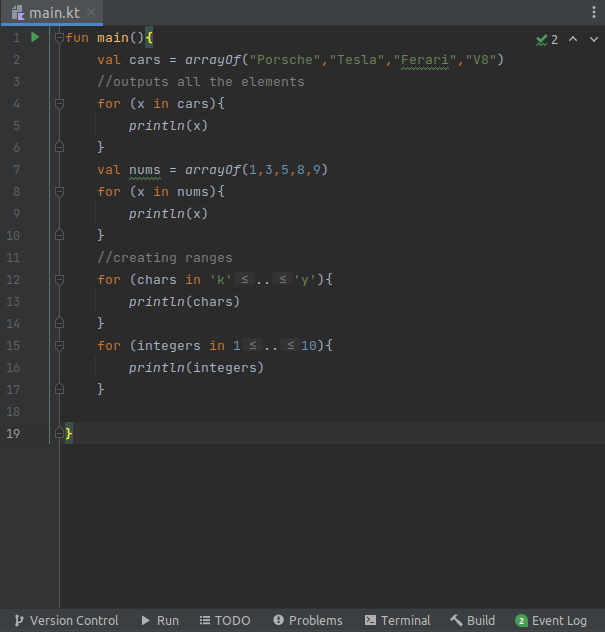Click the "Porsche" string literal
The height and width of the screenshot is (632, 605).
pyautogui.click(x=285, y=60)
